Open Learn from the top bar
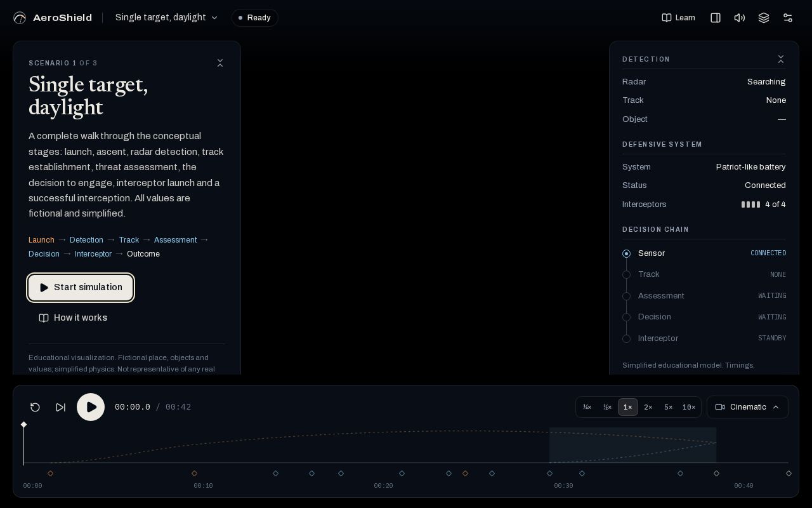The width and height of the screenshot is (812, 508). click(679, 18)
